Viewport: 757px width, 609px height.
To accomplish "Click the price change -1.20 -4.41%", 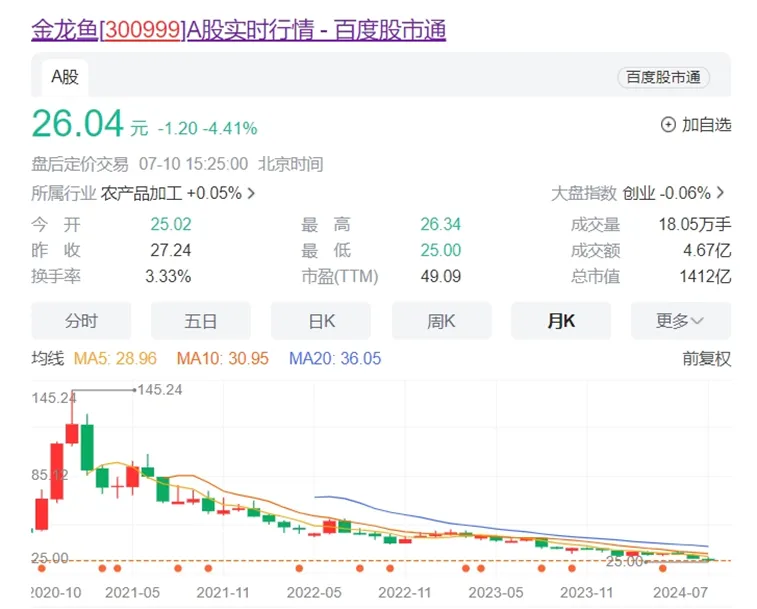I will [208, 129].
